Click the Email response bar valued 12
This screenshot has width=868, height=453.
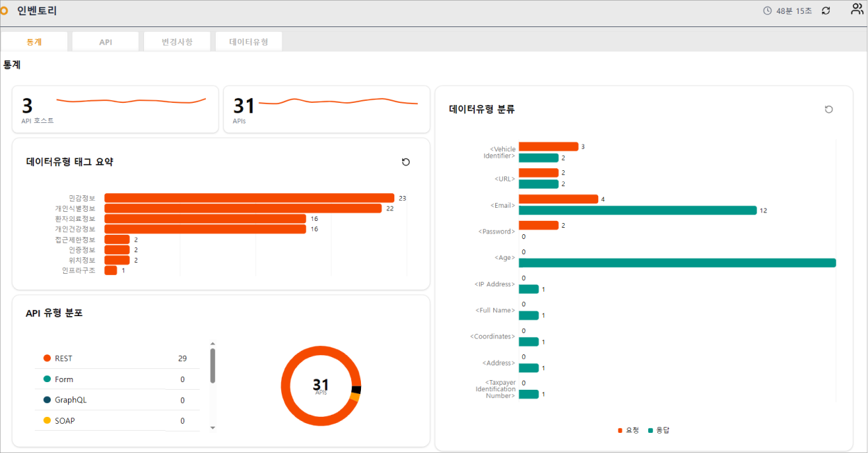638,211
